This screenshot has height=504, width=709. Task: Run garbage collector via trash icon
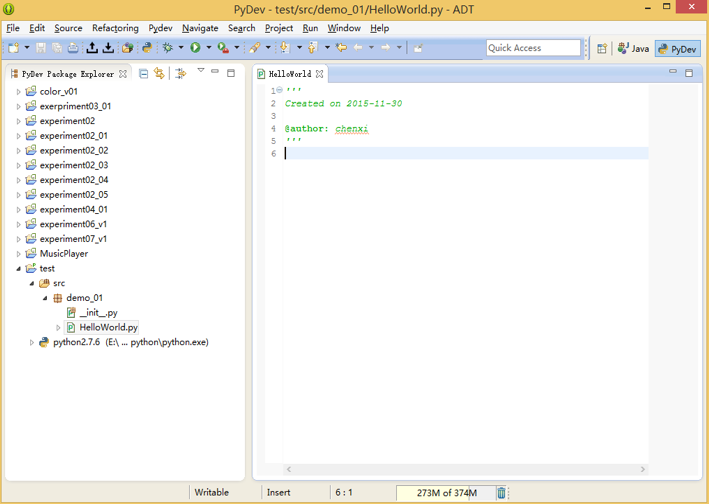502,493
